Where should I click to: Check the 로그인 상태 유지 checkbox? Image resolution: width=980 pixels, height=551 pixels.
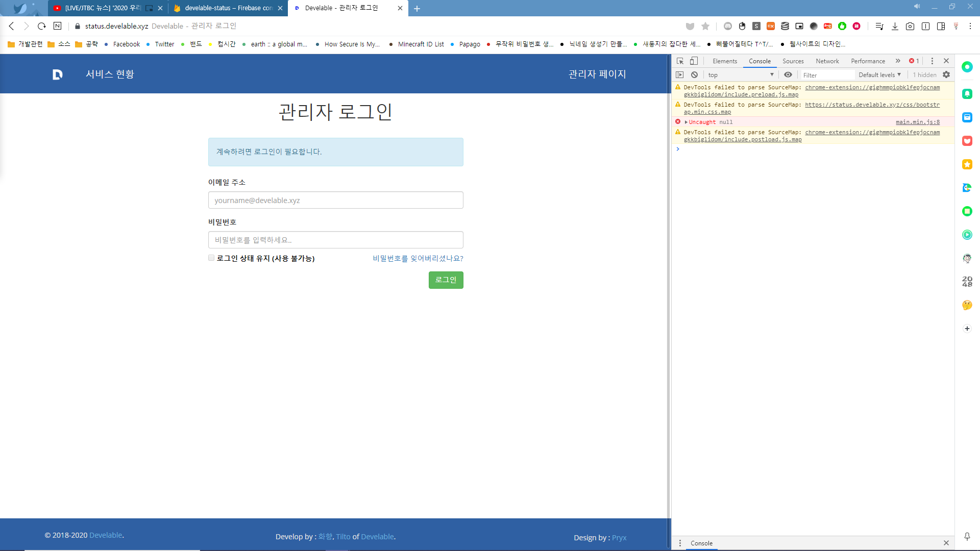coord(211,258)
